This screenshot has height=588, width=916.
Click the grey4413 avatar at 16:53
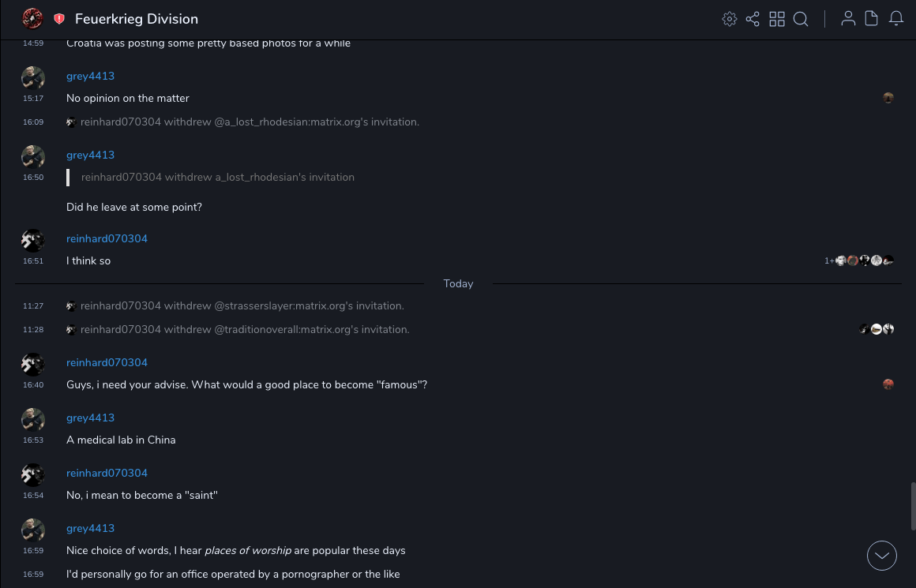(32, 420)
